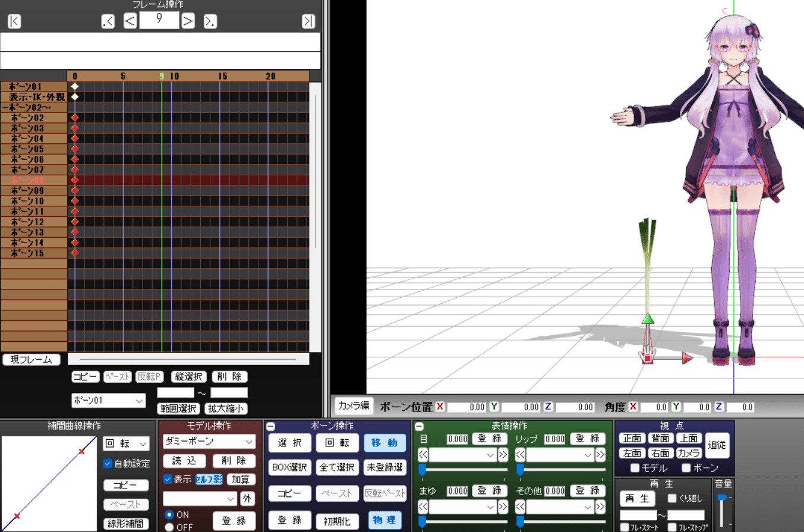
Task: Click the 未登録選 button
Action: [384, 467]
